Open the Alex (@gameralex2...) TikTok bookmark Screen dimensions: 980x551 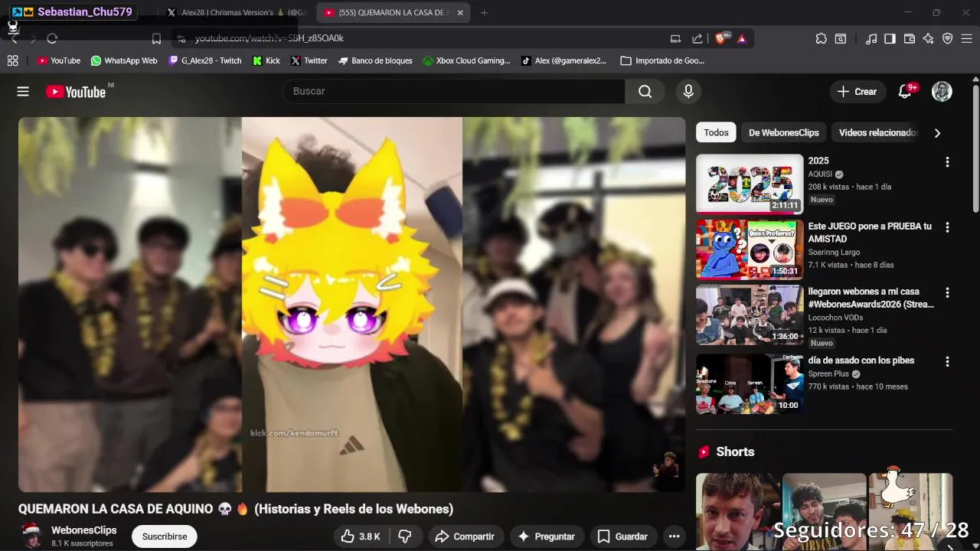click(563, 60)
